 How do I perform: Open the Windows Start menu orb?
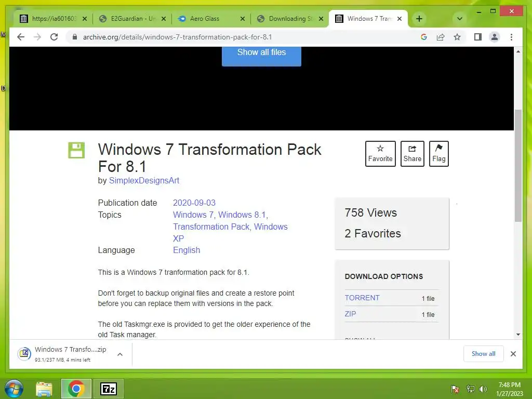(x=14, y=389)
